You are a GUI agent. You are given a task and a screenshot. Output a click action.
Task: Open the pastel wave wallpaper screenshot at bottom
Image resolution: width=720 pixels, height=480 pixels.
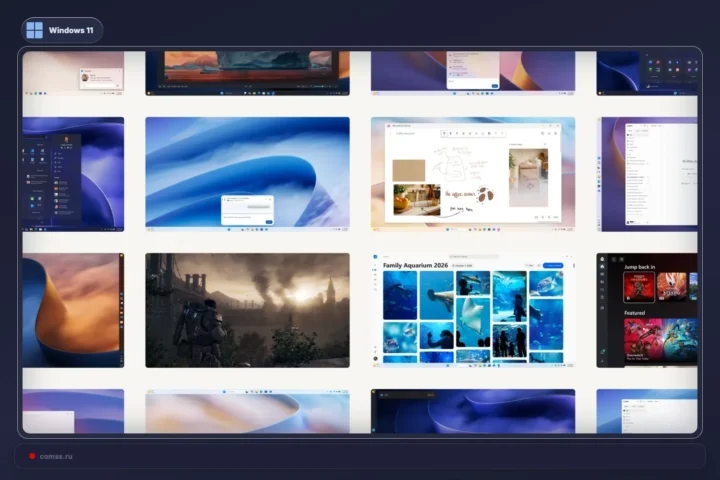tap(248, 411)
